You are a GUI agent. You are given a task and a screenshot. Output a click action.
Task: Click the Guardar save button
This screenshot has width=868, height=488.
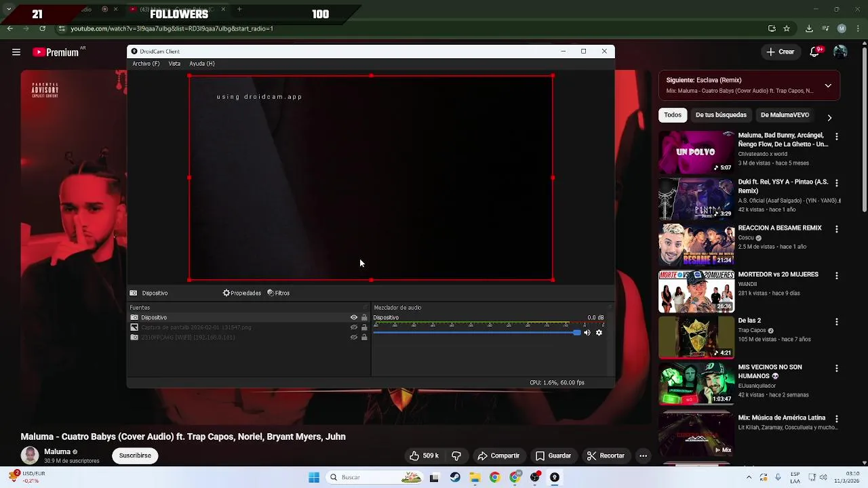click(x=553, y=456)
